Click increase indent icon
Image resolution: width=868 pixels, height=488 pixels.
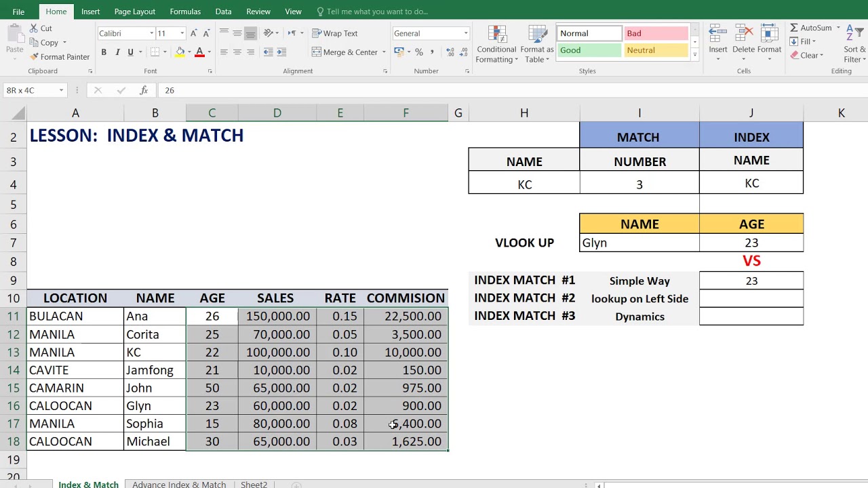tap(281, 52)
